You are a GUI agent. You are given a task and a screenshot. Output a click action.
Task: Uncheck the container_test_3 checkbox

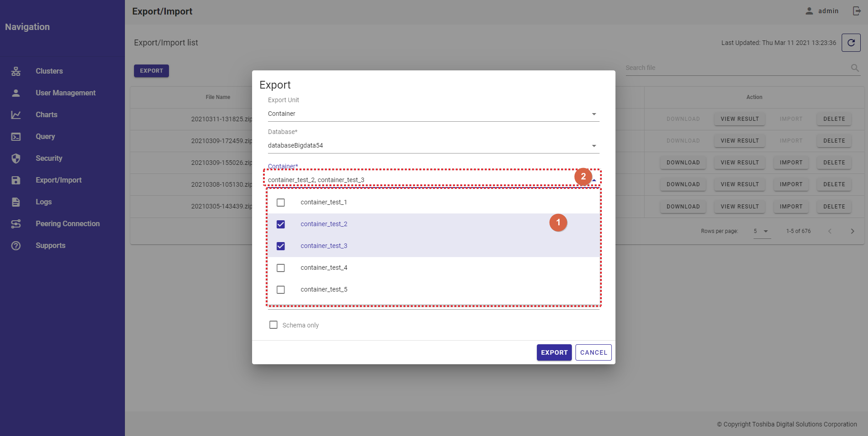click(281, 246)
